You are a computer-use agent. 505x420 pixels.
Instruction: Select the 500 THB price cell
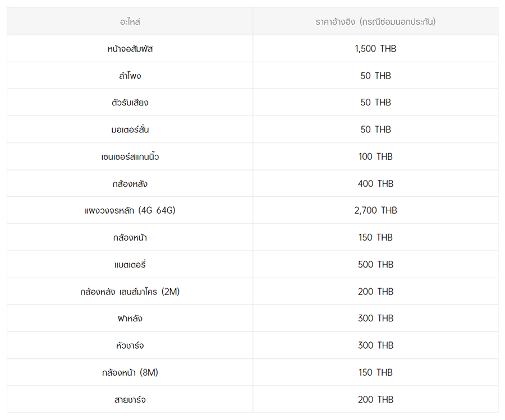coord(375,264)
